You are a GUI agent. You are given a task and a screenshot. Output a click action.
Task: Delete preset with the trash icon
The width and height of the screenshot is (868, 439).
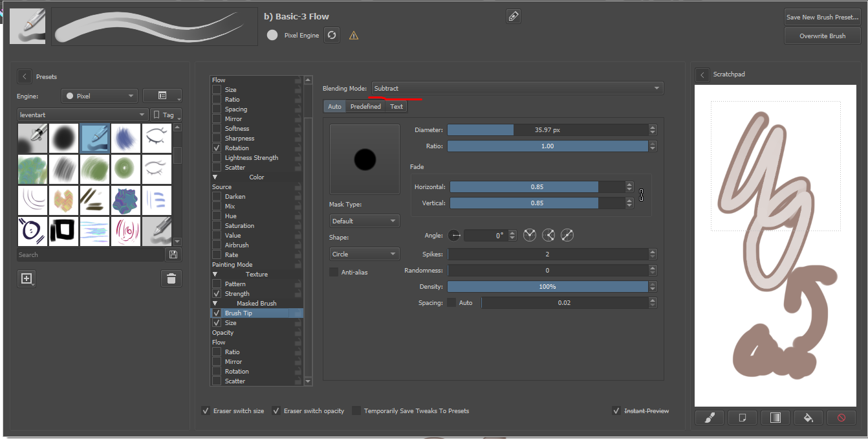tap(171, 278)
